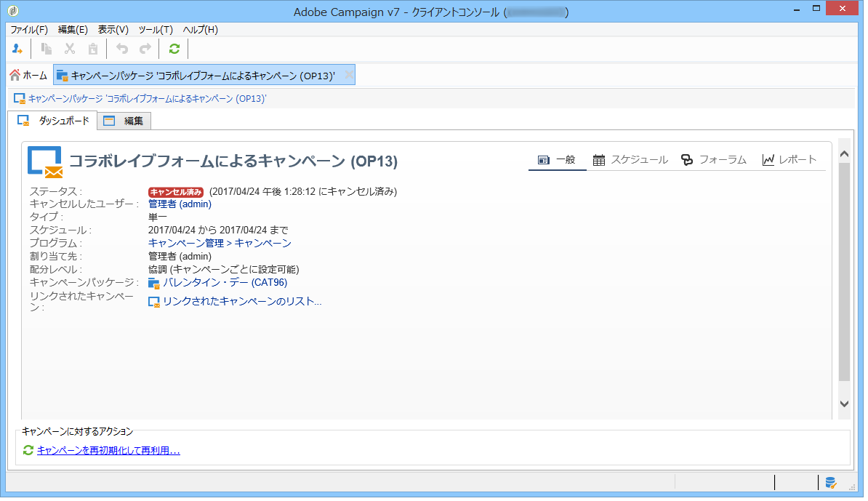Image resolution: width=868 pixels, height=501 pixels.
Task: Click the home house icon
Action: tap(15, 75)
